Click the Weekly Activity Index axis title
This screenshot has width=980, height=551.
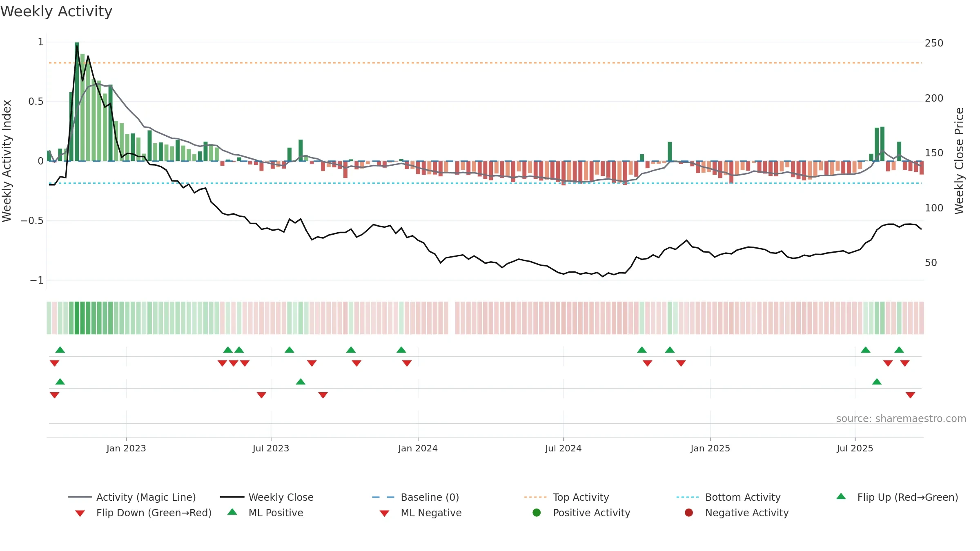7,161
